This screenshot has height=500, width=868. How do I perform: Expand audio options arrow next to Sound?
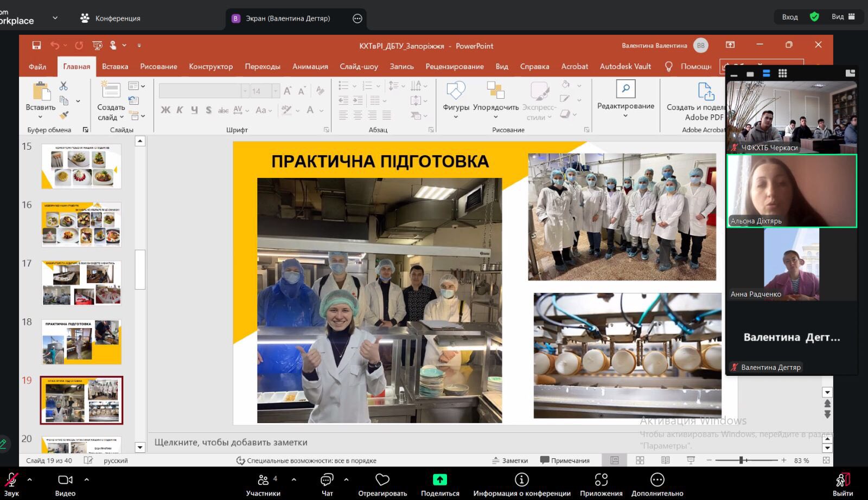pos(29,479)
